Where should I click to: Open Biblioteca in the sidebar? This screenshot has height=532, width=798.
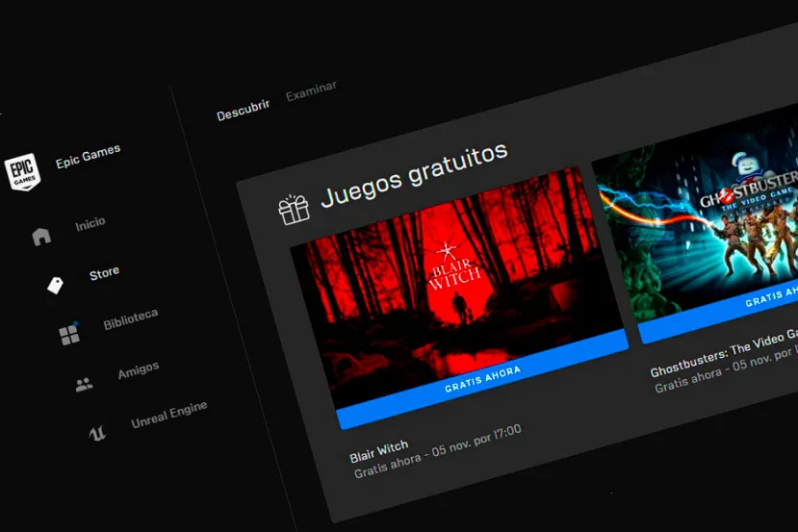131,318
